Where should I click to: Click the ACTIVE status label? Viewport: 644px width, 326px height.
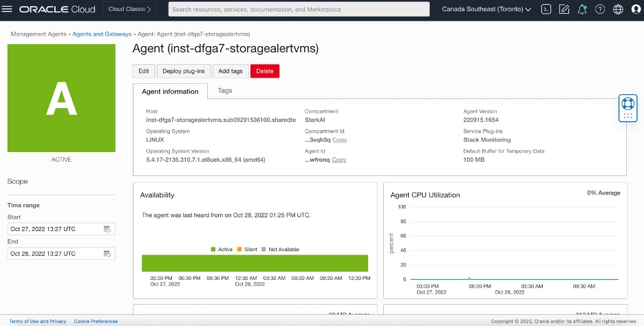click(61, 160)
